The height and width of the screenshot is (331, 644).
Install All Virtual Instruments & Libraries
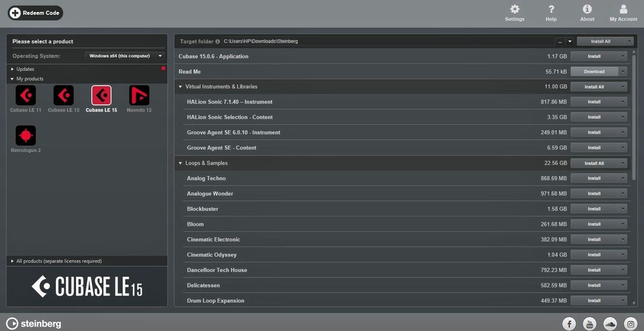point(594,87)
